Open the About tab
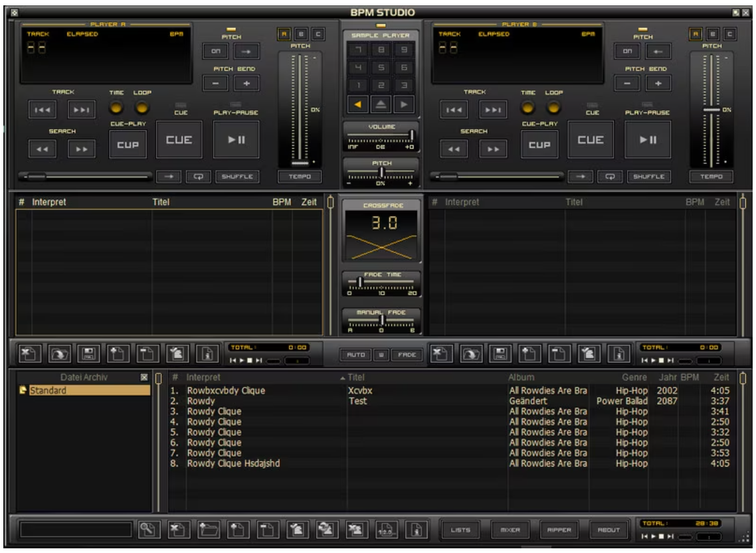Viewport: 756px width, 553px height. pyautogui.click(x=609, y=530)
